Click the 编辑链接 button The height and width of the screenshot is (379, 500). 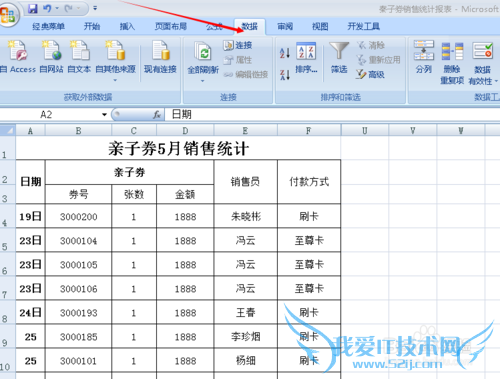click(x=246, y=75)
